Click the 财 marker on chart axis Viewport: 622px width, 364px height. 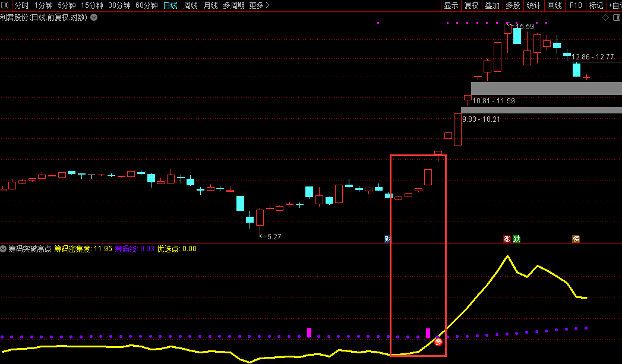(387, 239)
